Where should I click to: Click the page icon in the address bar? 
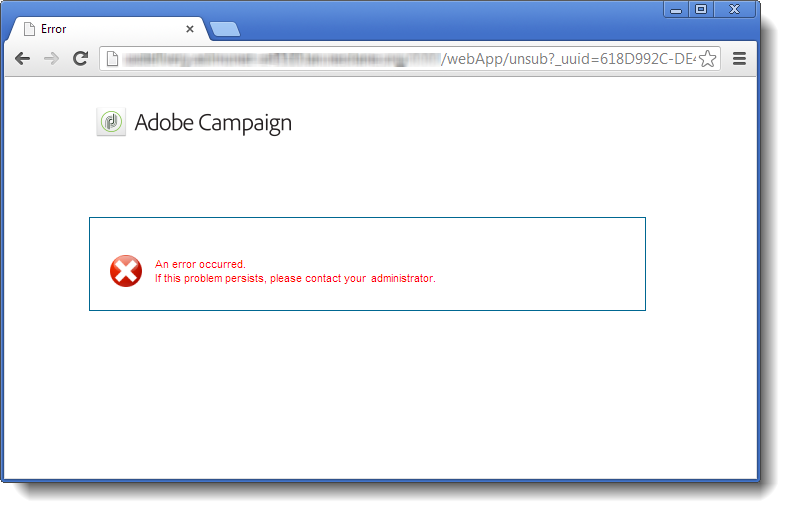click(112, 59)
